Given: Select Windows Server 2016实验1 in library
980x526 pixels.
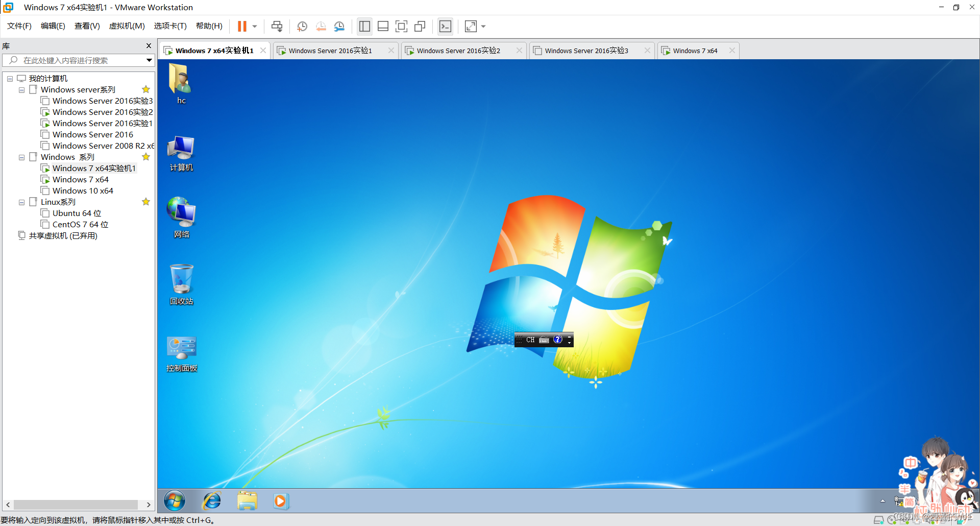Looking at the screenshot, I should coord(97,124).
